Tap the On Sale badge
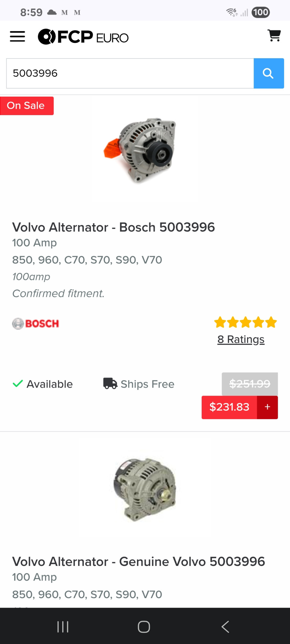The width and height of the screenshot is (290, 644). pyautogui.click(x=27, y=106)
